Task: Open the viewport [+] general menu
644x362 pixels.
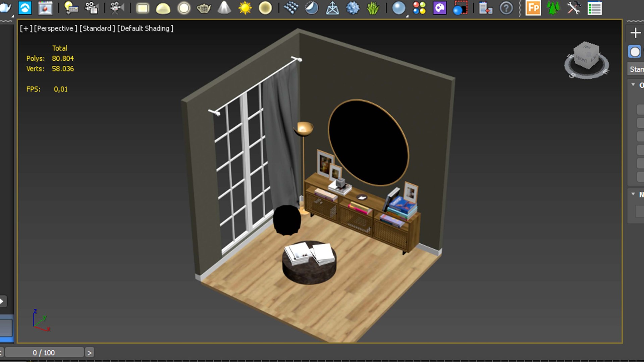Action: tap(26, 28)
